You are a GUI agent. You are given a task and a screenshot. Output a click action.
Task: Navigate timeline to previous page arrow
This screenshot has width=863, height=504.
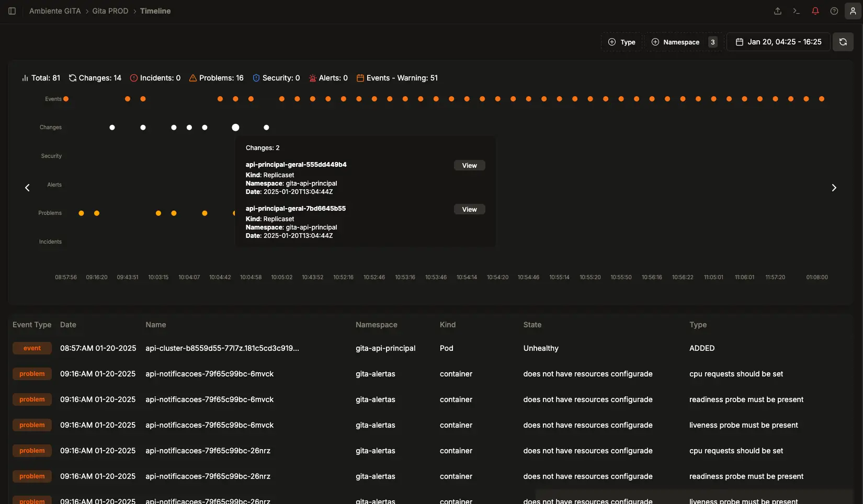(x=28, y=188)
